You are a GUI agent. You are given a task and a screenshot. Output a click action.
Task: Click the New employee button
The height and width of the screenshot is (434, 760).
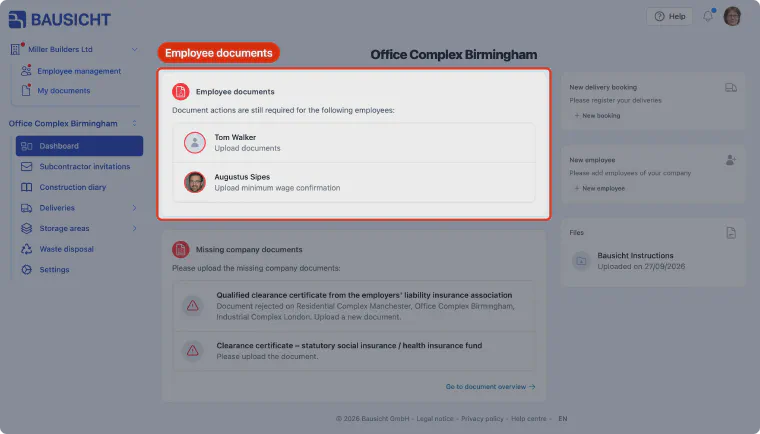(600, 189)
